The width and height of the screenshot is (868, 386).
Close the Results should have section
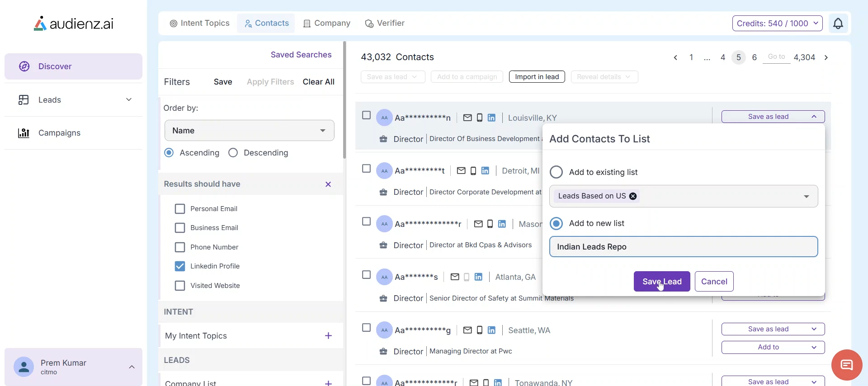[x=328, y=184]
